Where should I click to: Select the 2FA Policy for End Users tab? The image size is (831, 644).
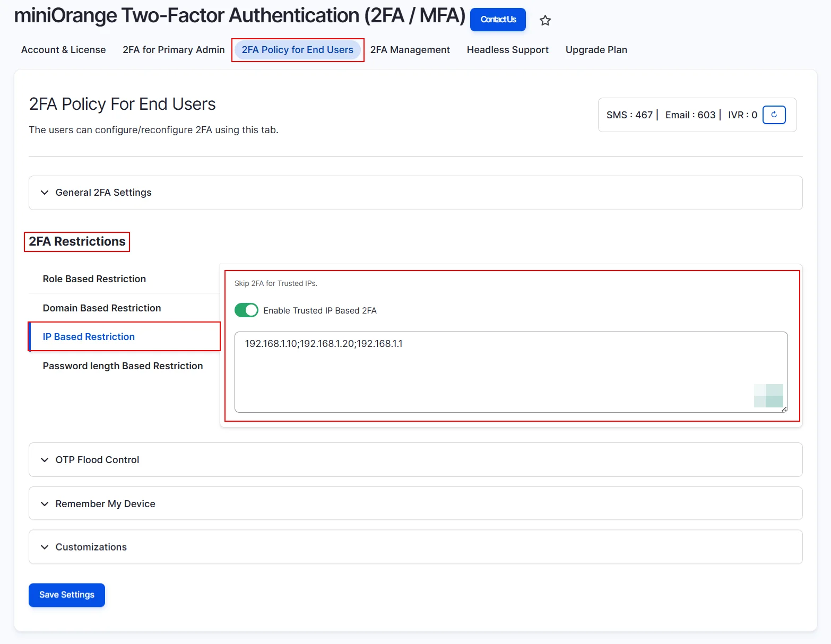coord(298,50)
